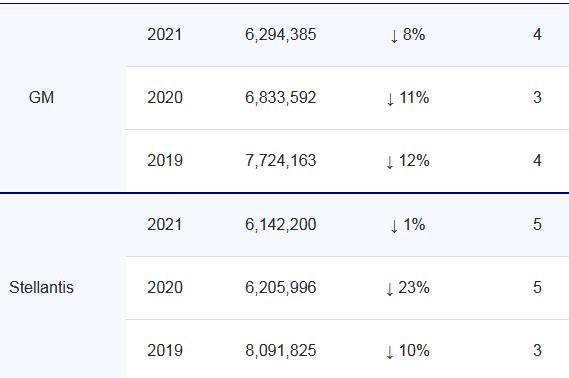Click rank 3 in Stellantis 2019 row
This screenshot has width=569, height=378.
(537, 350)
